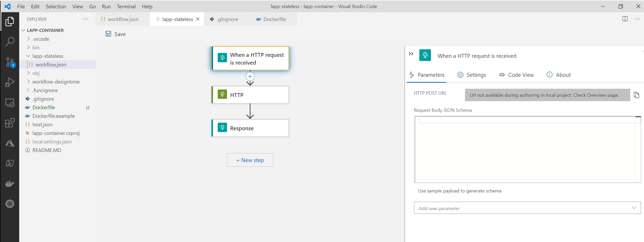Viewport: 644px width, 242px height.
Task: Open Source Control view with pending change
Action: click(x=10, y=62)
